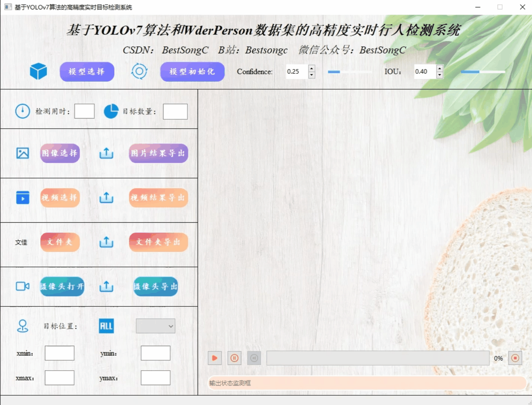Click export icon beside 图片结果导出
Image resolution: width=532 pixels, height=405 pixels.
coord(106,153)
